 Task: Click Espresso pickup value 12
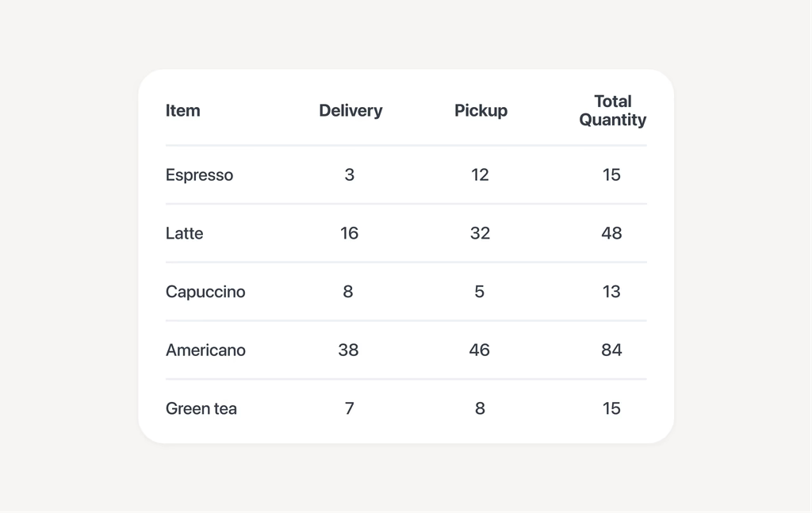point(480,175)
